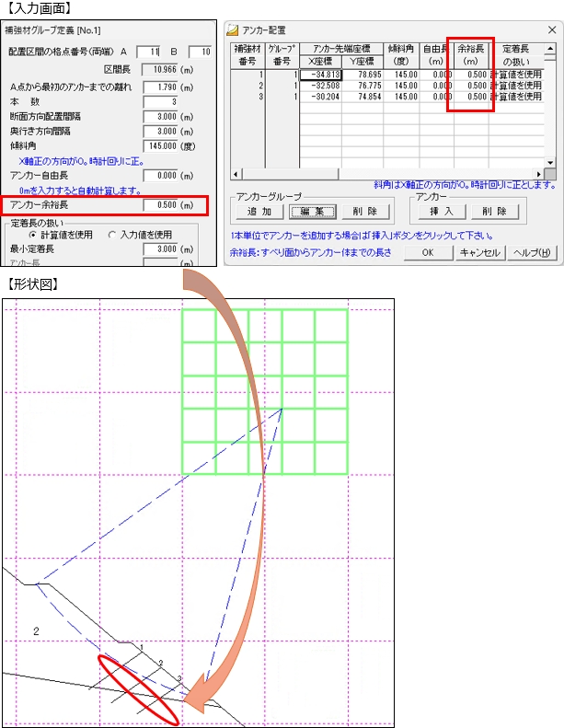
Task: Click the 本数 input field
Action: click(161, 101)
